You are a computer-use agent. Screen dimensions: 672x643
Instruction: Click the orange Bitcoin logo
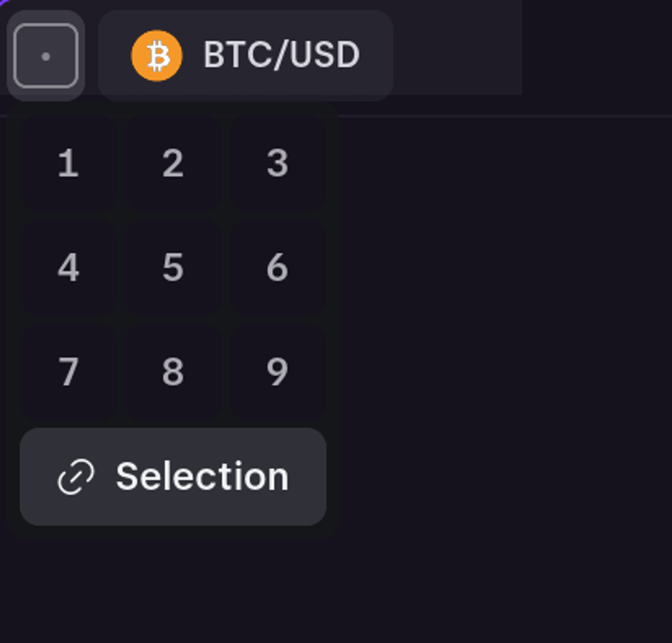[157, 56]
